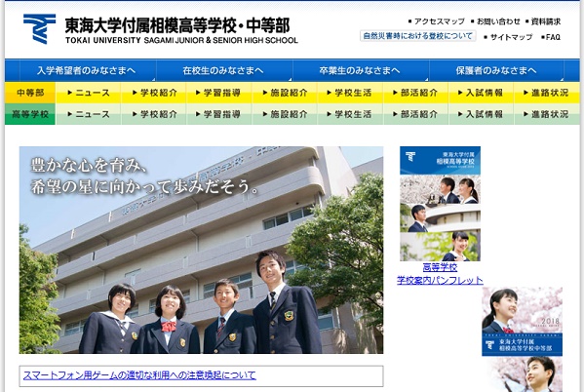Select 入学希望者のみなさまへ tab

87,70
